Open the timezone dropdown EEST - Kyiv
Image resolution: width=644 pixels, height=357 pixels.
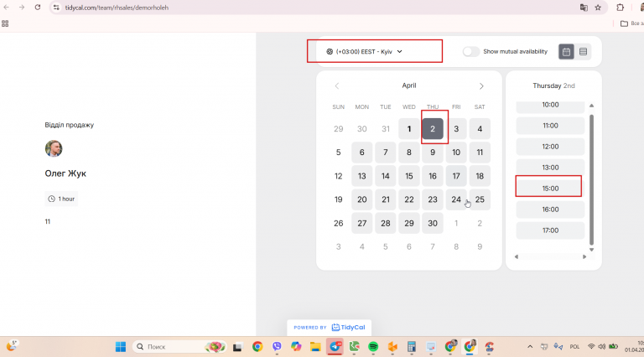tap(364, 52)
